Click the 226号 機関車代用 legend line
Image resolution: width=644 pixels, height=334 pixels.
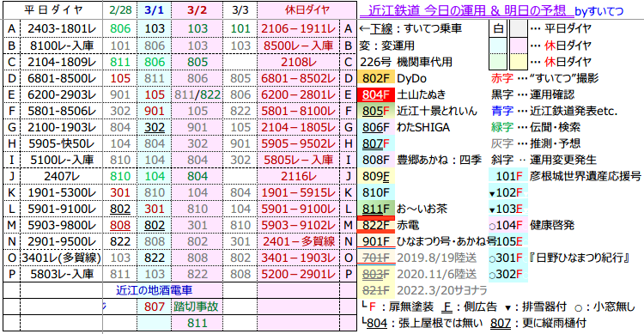pos(406,62)
